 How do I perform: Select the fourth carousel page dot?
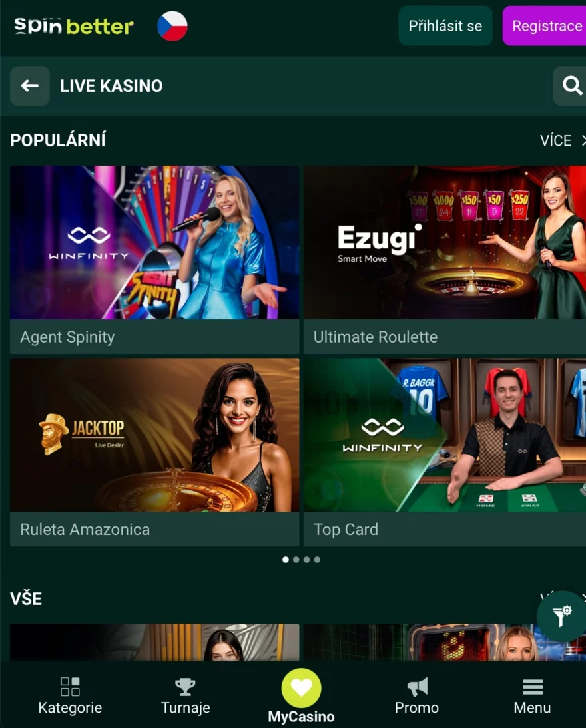[317, 560]
